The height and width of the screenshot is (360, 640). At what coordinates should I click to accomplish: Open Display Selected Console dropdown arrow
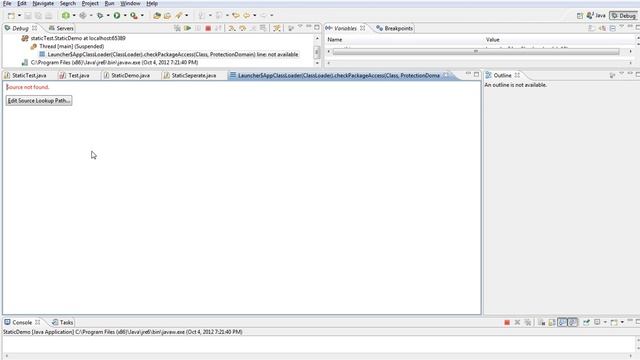tap(605, 322)
